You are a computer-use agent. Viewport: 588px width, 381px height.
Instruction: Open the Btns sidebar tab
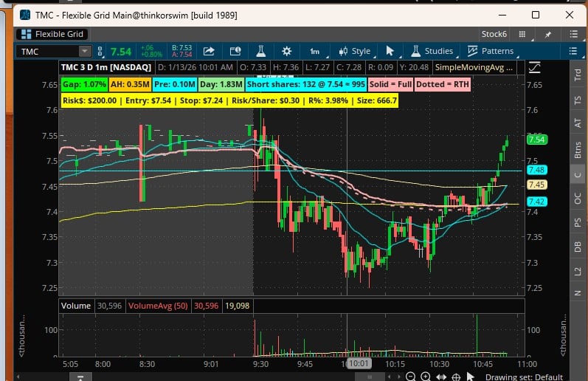(578, 150)
